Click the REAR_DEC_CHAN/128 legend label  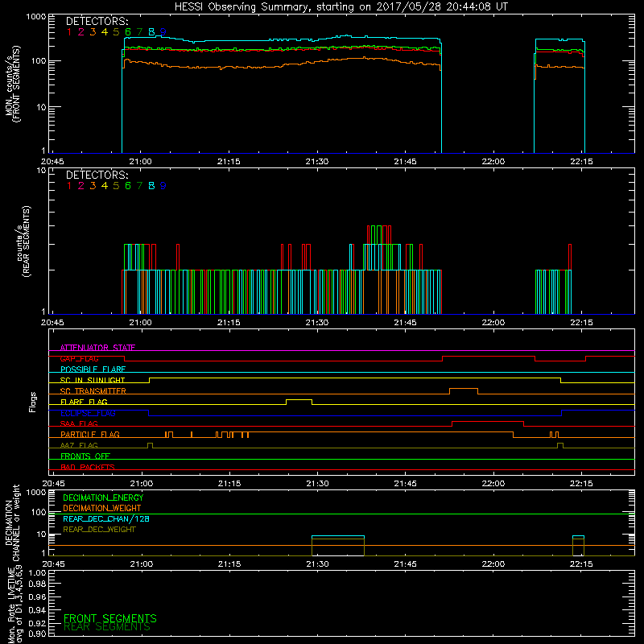coord(106,519)
